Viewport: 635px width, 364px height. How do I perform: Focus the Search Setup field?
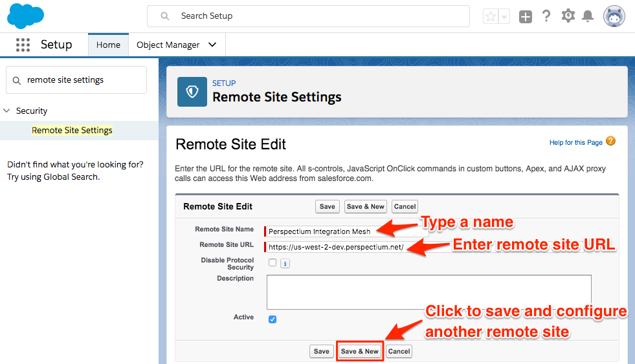(308, 16)
